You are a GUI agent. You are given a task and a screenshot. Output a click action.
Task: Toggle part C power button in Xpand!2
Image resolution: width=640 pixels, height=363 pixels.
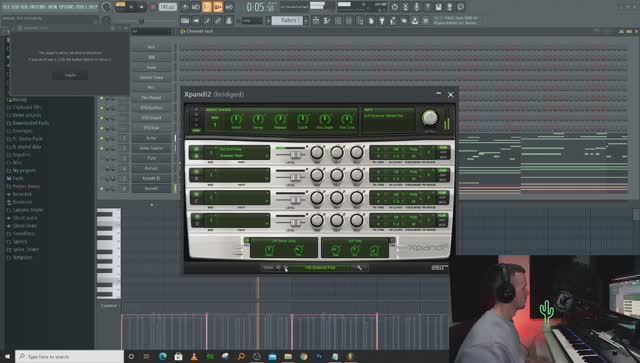tap(196, 194)
